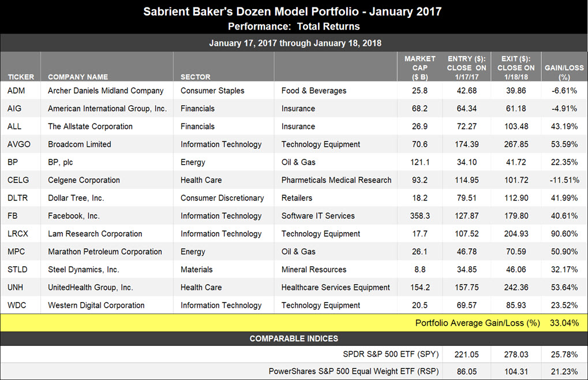The height and width of the screenshot is (380, 588).
Task: Click the Celgene Corporation company name
Action: click(x=84, y=180)
